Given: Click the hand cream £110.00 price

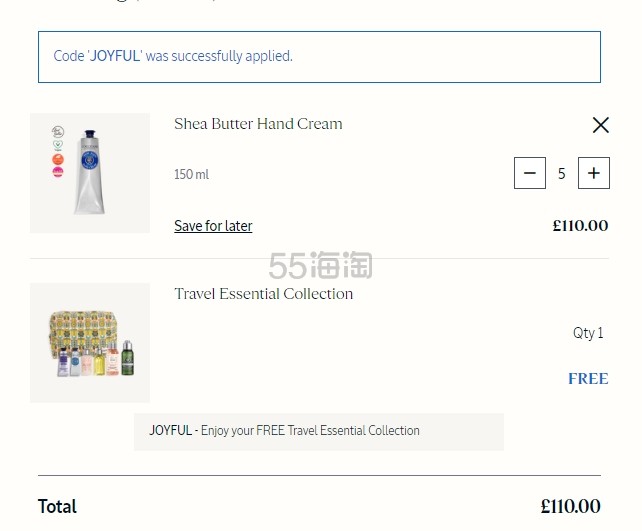Looking at the screenshot, I should (x=580, y=226).
